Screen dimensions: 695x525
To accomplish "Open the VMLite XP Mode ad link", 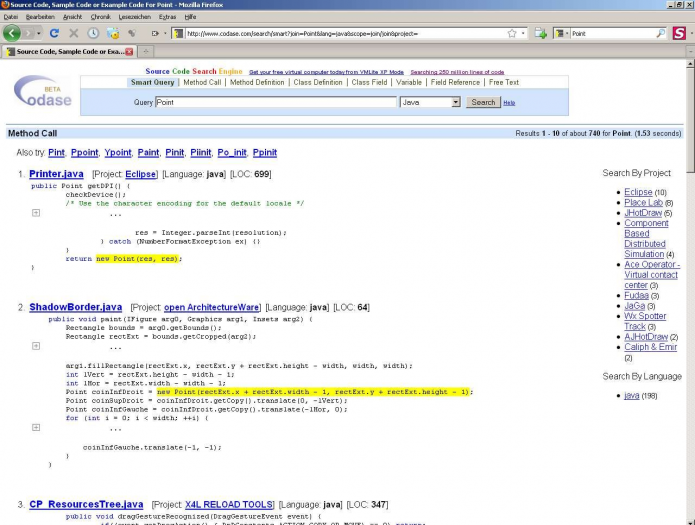I will pos(326,72).
